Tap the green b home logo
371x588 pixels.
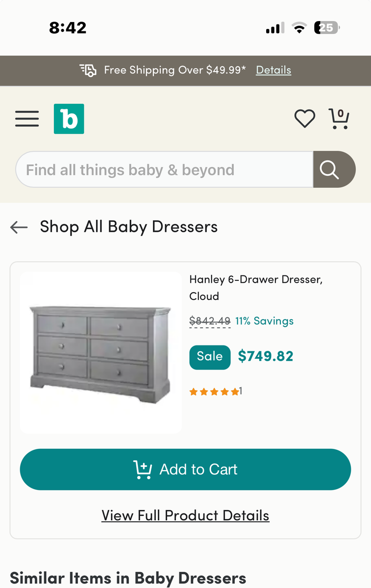(69, 119)
